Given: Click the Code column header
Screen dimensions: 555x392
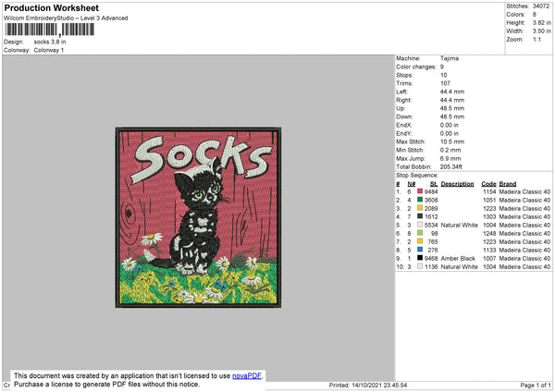Looking at the screenshot, I should coord(488,183).
